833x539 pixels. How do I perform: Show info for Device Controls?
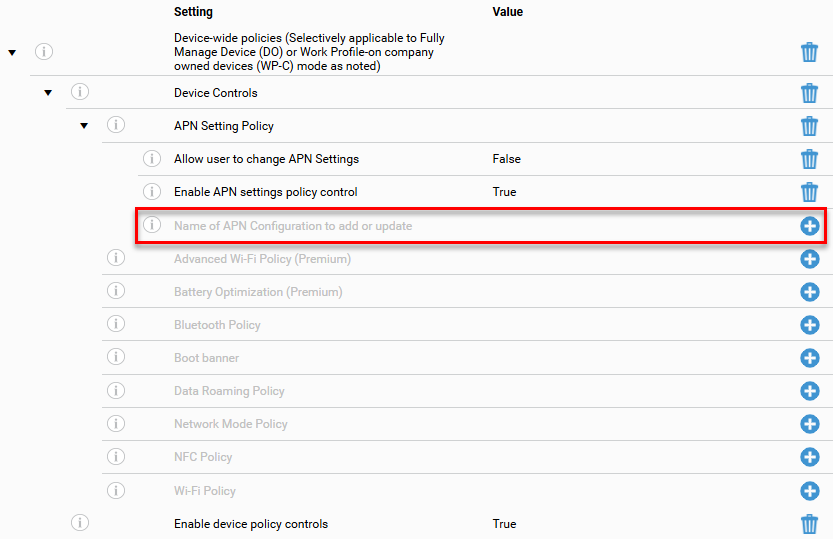(x=80, y=91)
